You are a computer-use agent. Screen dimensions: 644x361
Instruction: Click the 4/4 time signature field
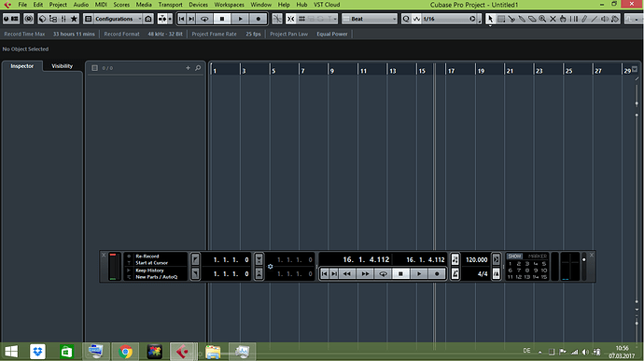point(483,274)
